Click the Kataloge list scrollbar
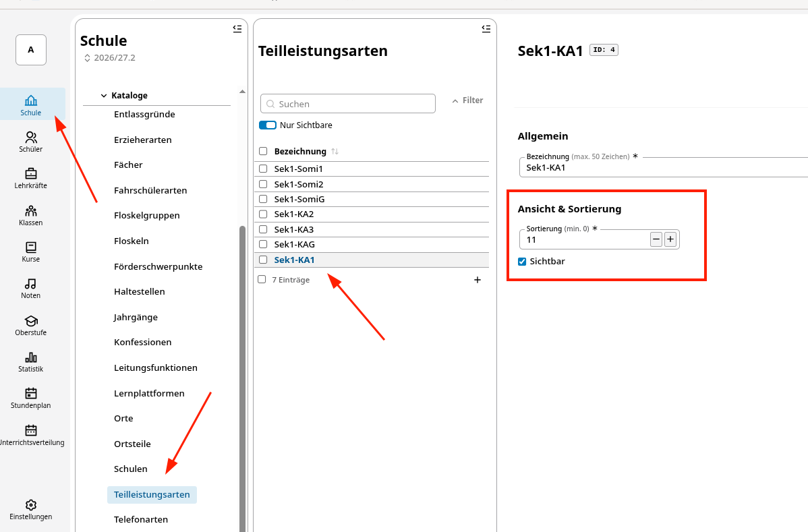 tap(242, 378)
